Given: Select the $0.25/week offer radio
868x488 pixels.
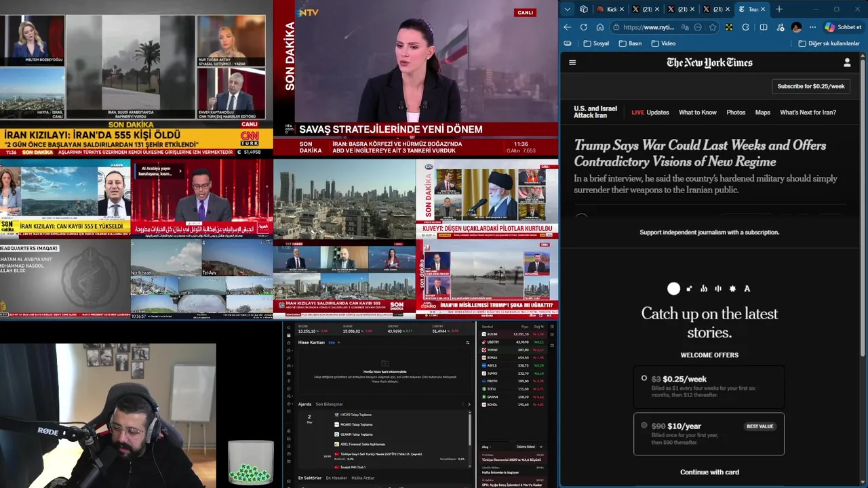Looking at the screenshot, I should (x=644, y=378).
